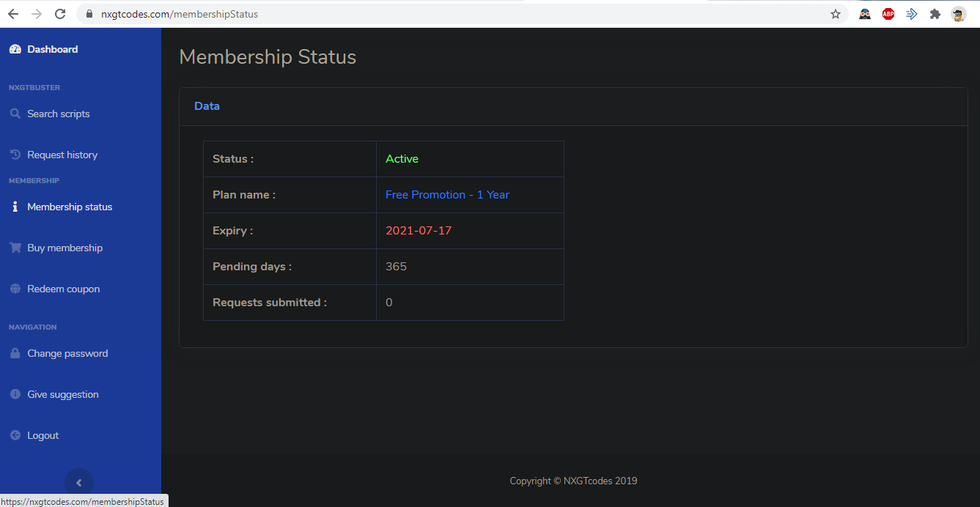Click the Dashboard gauge icon
Viewport: 980px width, 507px height.
(15, 49)
